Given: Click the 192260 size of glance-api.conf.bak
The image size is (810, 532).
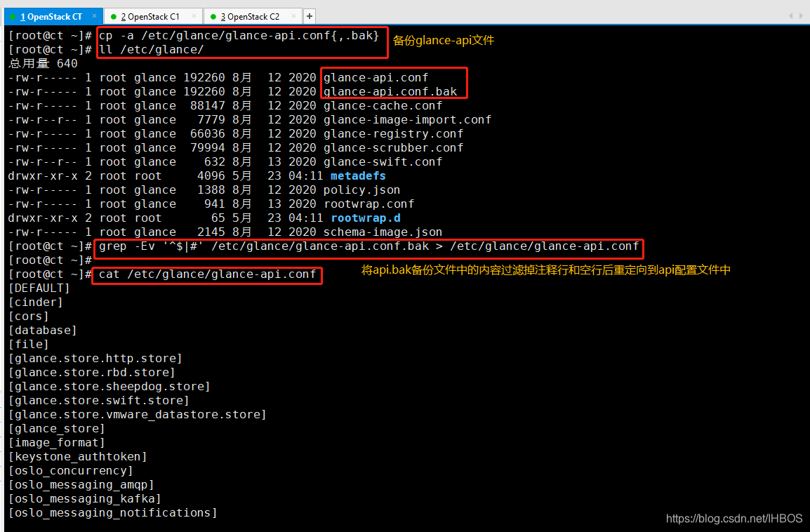Looking at the screenshot, I should click(x=204, y=91).
